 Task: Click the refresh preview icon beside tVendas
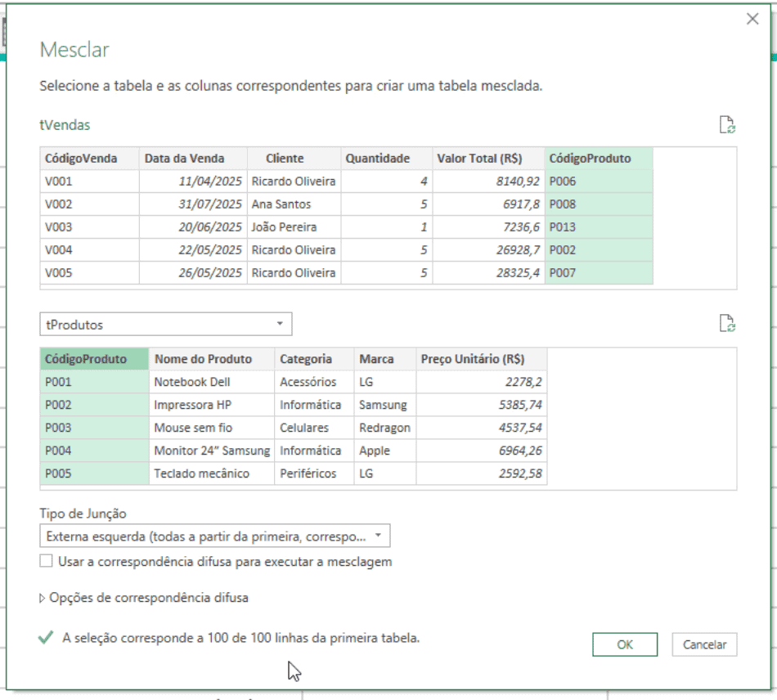(x=726, y=125)
